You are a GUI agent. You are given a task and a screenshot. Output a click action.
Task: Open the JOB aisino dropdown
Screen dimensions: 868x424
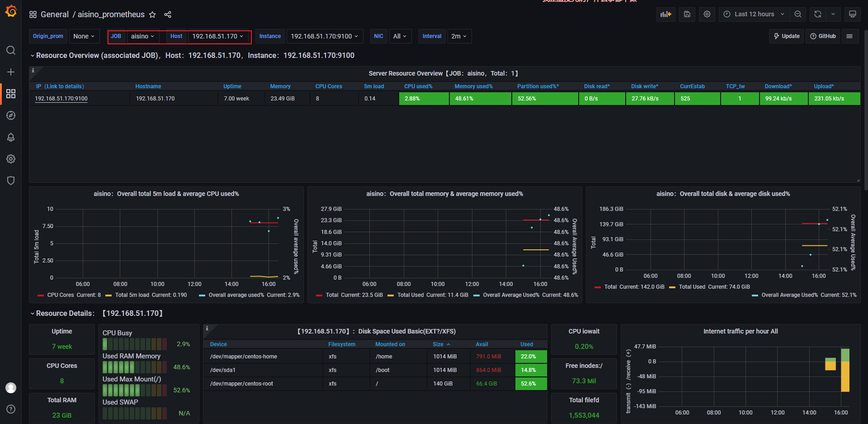point(142,36)
